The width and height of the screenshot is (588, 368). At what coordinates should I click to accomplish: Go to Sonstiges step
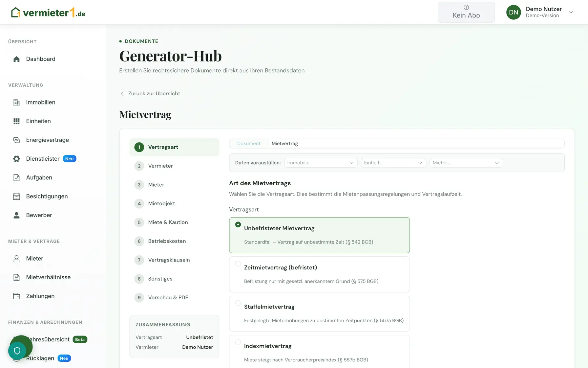pos(174,279)
